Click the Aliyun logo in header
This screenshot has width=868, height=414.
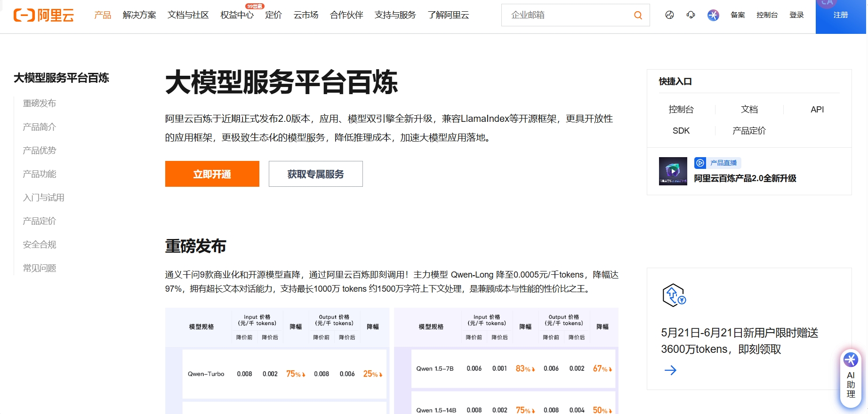coord(44,15)
